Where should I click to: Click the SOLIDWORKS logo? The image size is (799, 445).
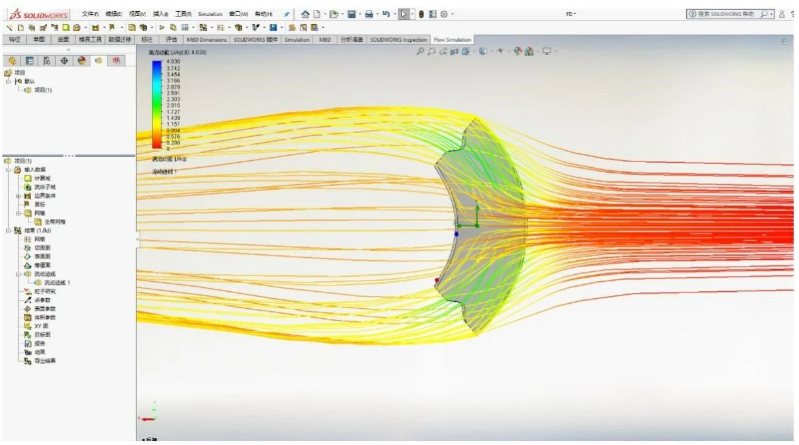39,14
